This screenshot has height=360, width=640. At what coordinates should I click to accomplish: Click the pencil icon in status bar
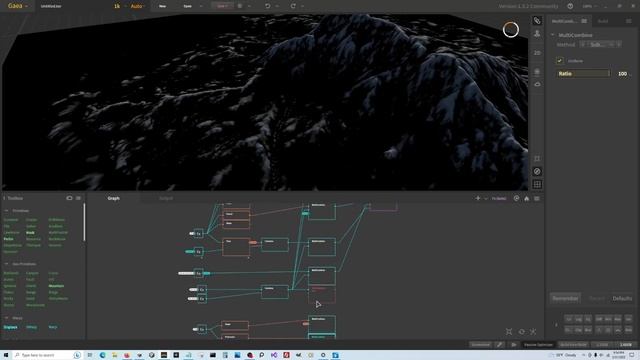pyautogui.click(x=500, y=344)
